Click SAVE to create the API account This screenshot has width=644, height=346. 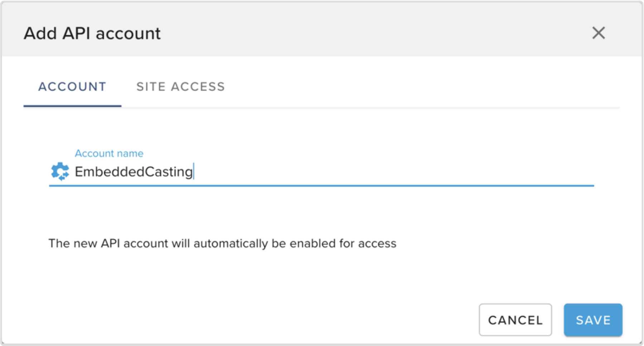pos(592,320)
